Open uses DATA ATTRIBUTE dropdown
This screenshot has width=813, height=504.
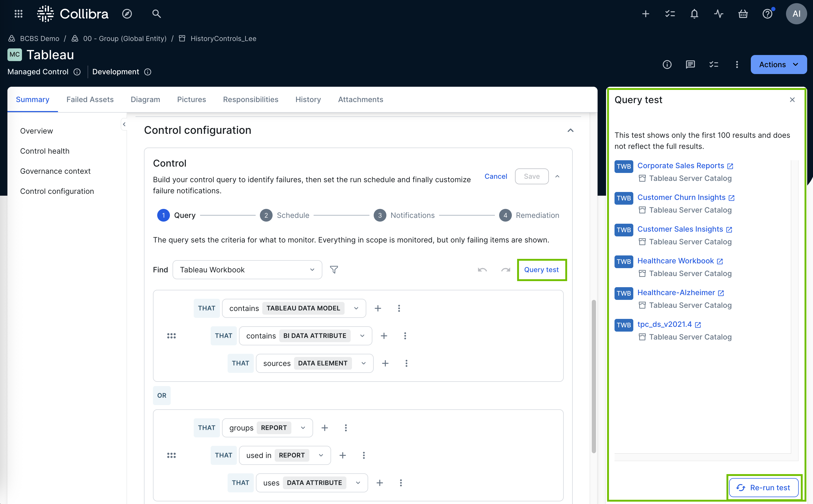point(312,483)
